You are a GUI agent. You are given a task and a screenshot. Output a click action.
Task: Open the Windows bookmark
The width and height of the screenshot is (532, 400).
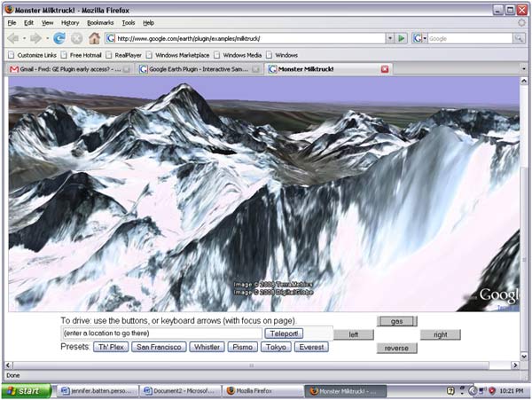[x=282, y=55]
